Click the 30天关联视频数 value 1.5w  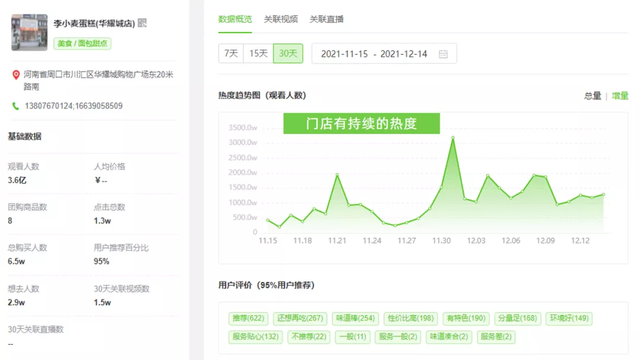pos(102,303)
